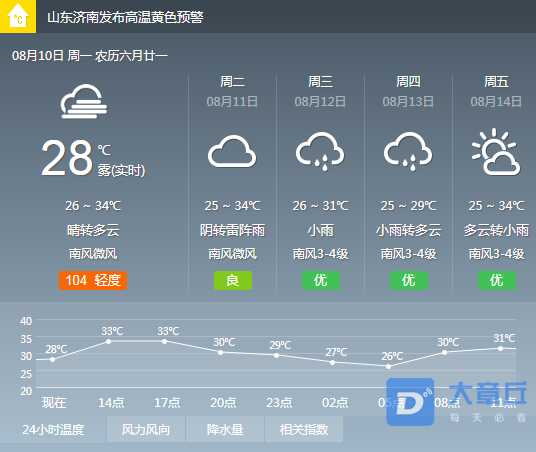Click Friday's green 优 air quality badge

(497, 280)
